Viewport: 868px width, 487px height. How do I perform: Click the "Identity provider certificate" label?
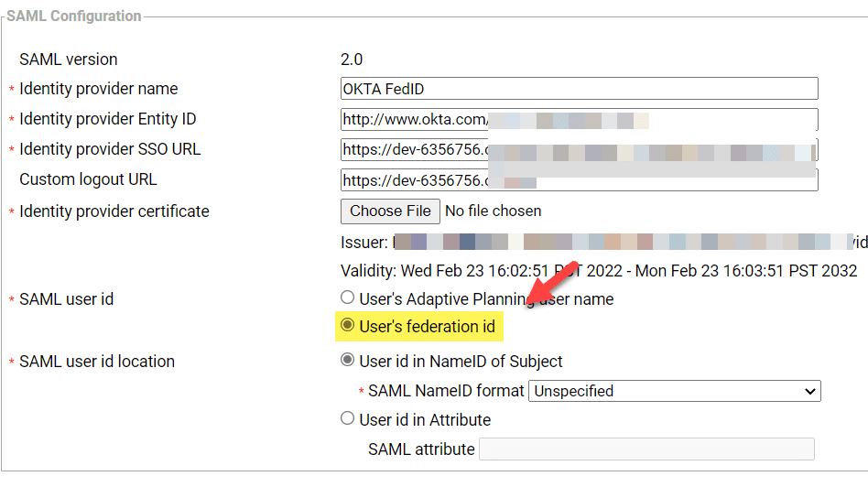coord(114,211)
